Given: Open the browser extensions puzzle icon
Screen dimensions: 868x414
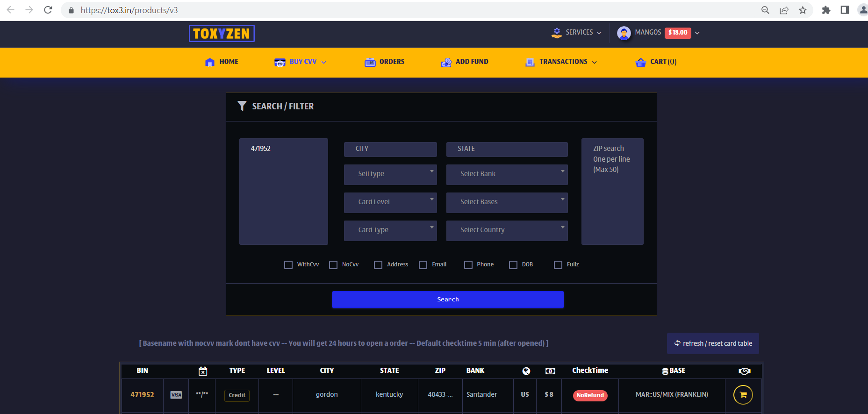Looking at the screenshot, I should pyautogui.click(x=826, y=10).
